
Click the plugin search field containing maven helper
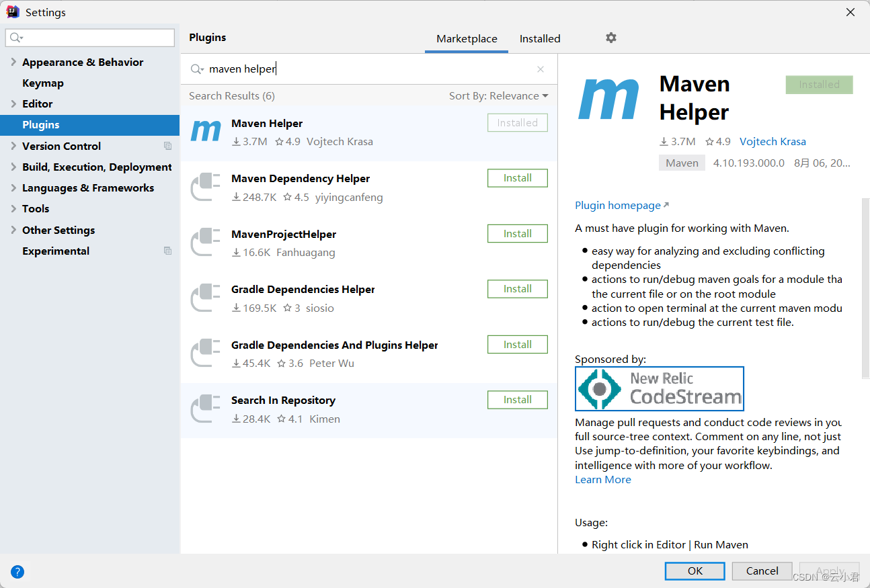[x=368, y=69]
